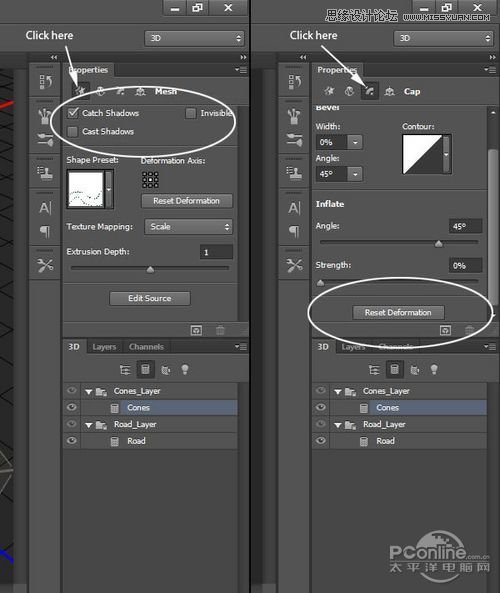This screenshot has height=593, width=500.
Task: Open the 3D workspace dropdown on left
Action: (194, 38)
